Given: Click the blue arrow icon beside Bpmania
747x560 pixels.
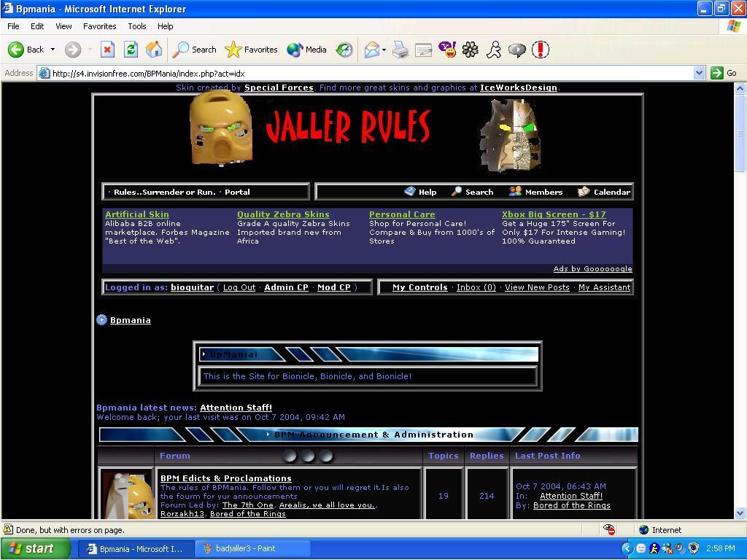Looking at the screenshot, I should click(x=101, y=320).
